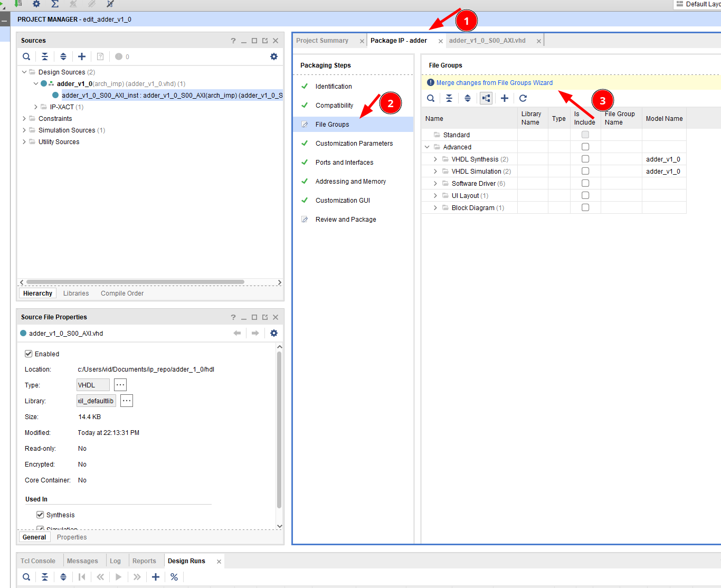This screenshot has height=588, width=721.
Task: Add a design run with plus icon
Action: point(156,577)
